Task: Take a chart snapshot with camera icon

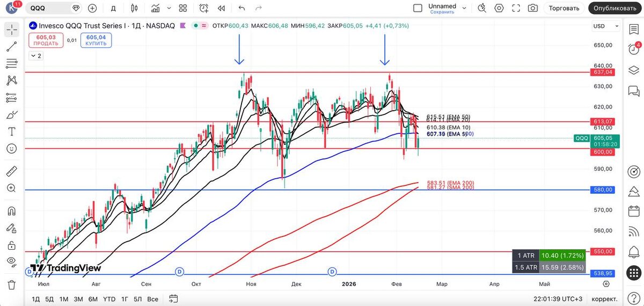Action: click(532, 8)
